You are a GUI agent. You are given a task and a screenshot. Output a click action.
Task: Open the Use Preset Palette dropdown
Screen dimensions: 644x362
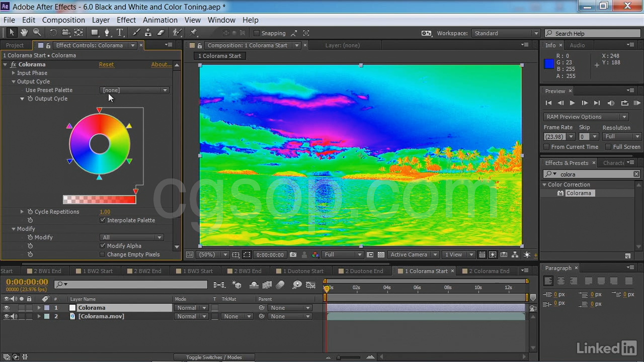[134, 90]
